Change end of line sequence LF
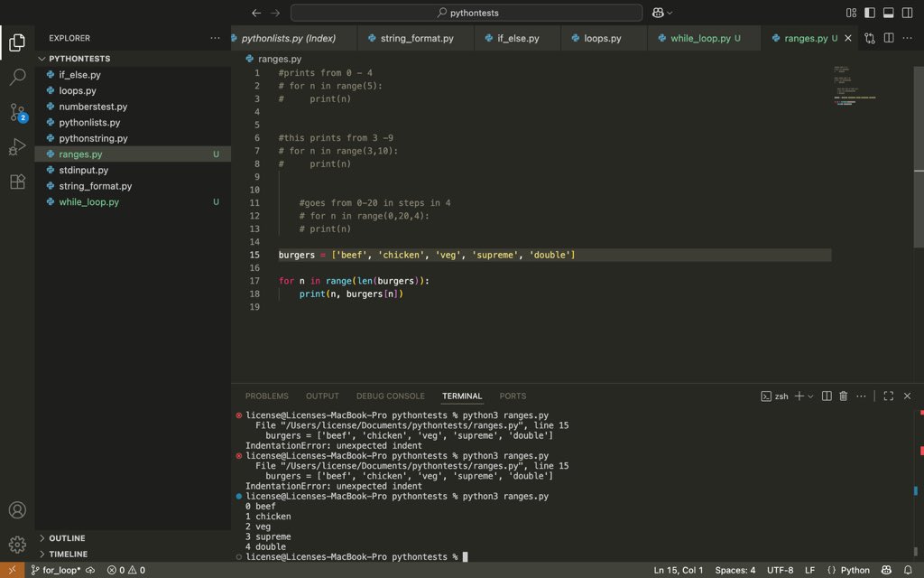Image resolution: width=924 pixels, height=578 pixels. coord(809,570)
